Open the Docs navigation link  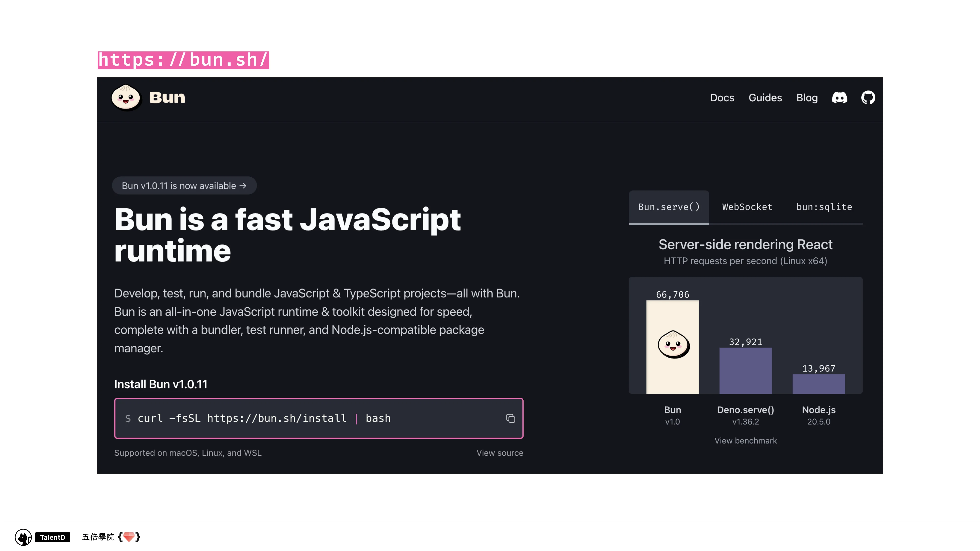point(722,98)
